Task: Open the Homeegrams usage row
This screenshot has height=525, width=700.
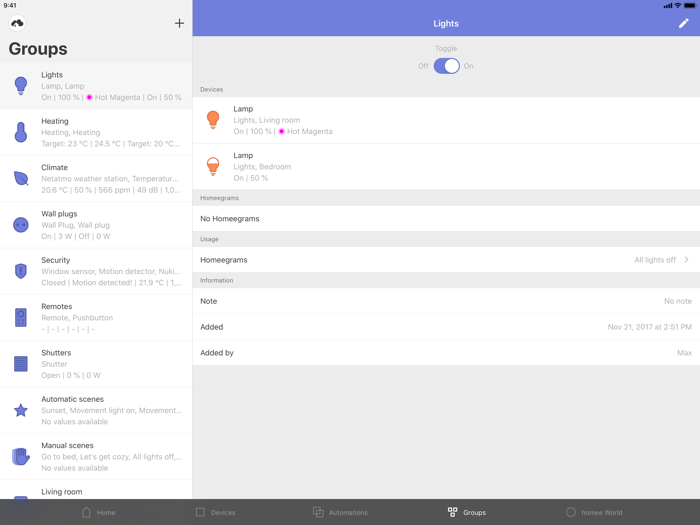Action: pyautogui.click(x=446, y=260)
